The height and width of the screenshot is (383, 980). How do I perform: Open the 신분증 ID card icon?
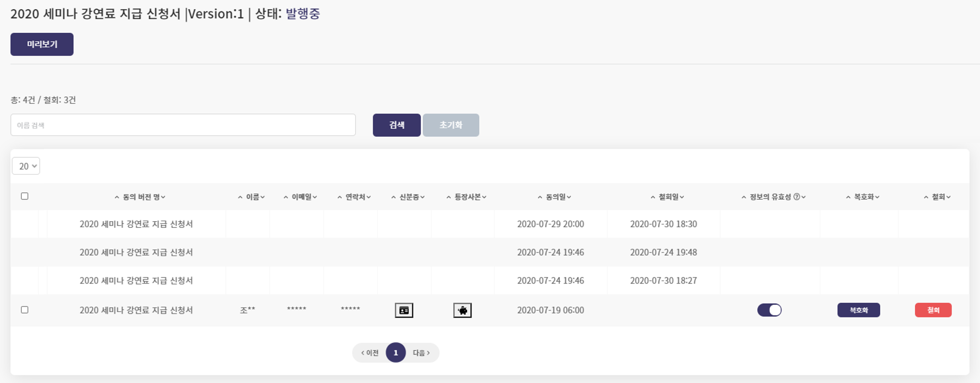tap(404, 310)
